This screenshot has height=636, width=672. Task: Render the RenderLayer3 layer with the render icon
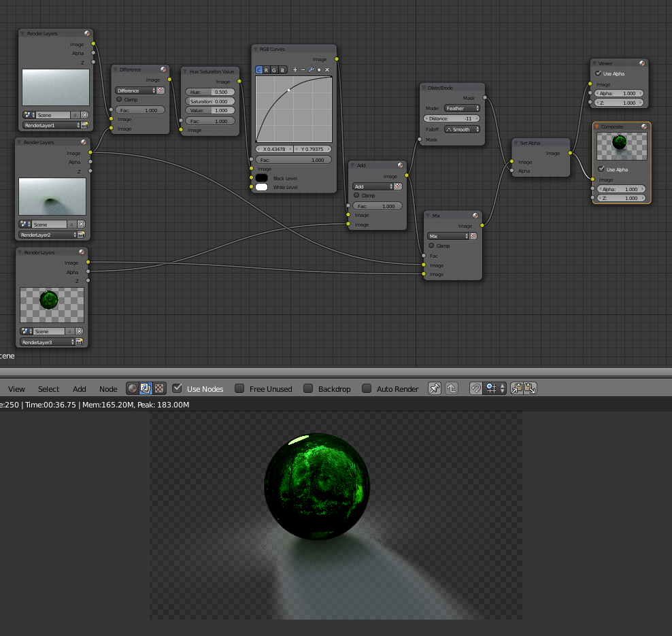point(80,342)
